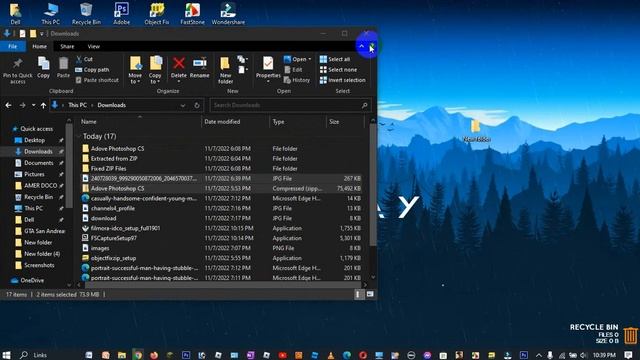
Task: Click Edit in Open group
Action: click(x=293, y=70)
